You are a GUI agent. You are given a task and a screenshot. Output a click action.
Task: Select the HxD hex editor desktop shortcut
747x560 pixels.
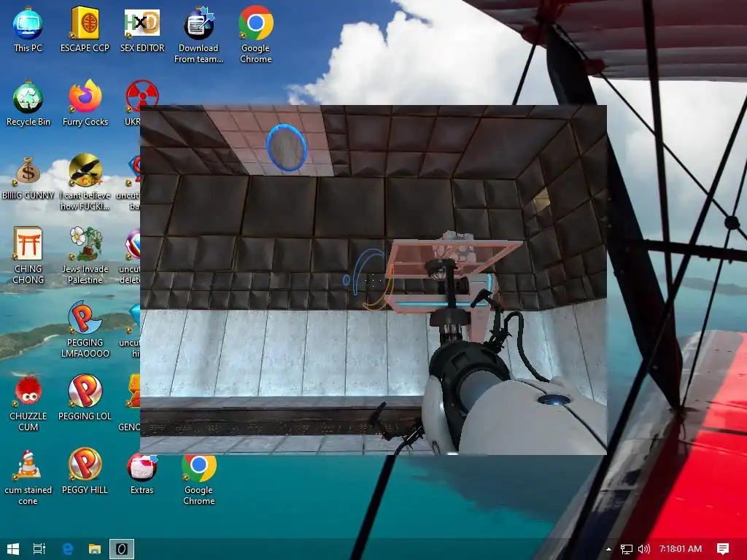pos(142,29)
